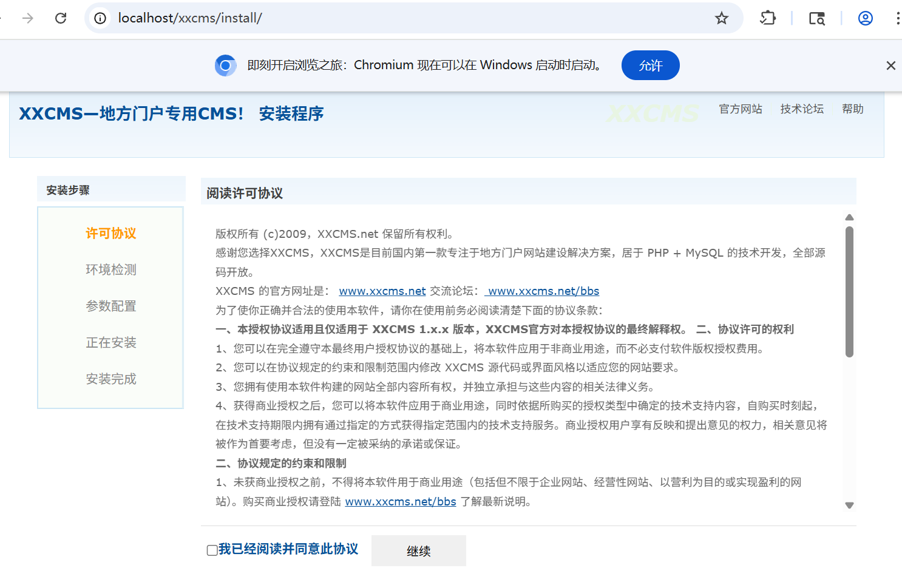Screen dimensions: 902x588
Task: Click the 允许 button in the infobar
Action: (650, 66)
